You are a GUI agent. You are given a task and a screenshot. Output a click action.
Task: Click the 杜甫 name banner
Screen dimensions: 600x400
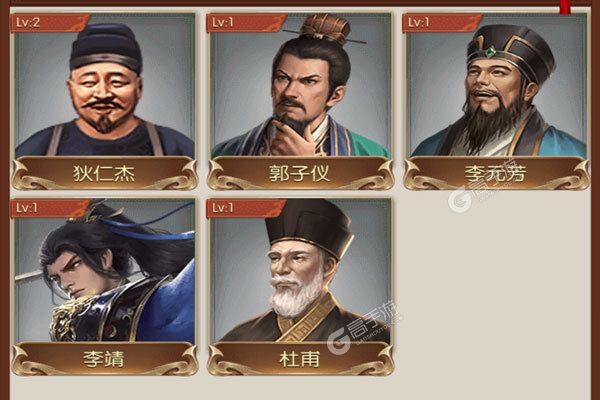coord(300,359)
